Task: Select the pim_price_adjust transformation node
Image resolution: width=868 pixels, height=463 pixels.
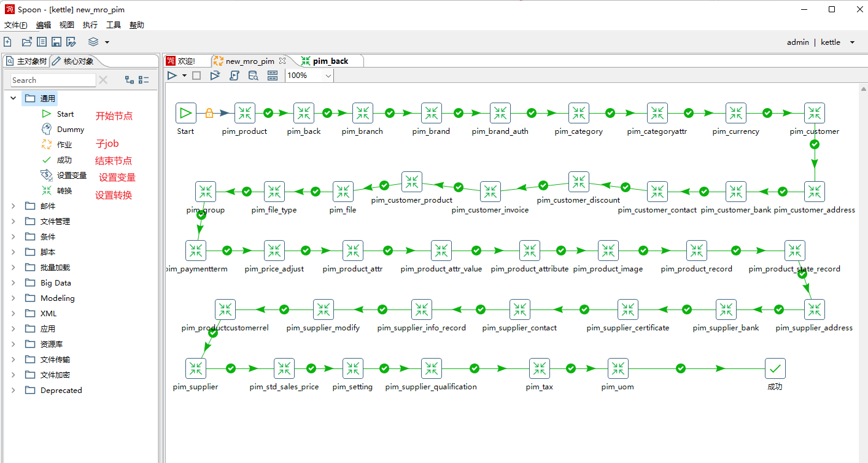Action: (x=274, y=251)
